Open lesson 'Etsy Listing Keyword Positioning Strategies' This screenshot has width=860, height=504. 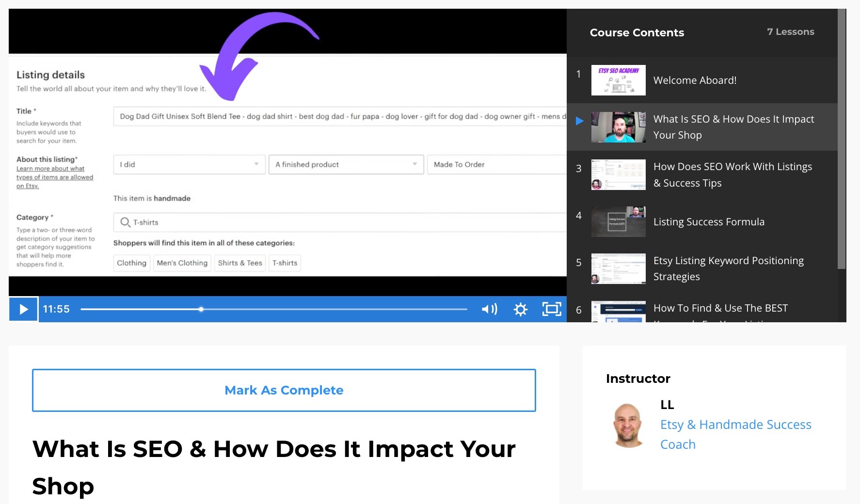tap(702, 268)
